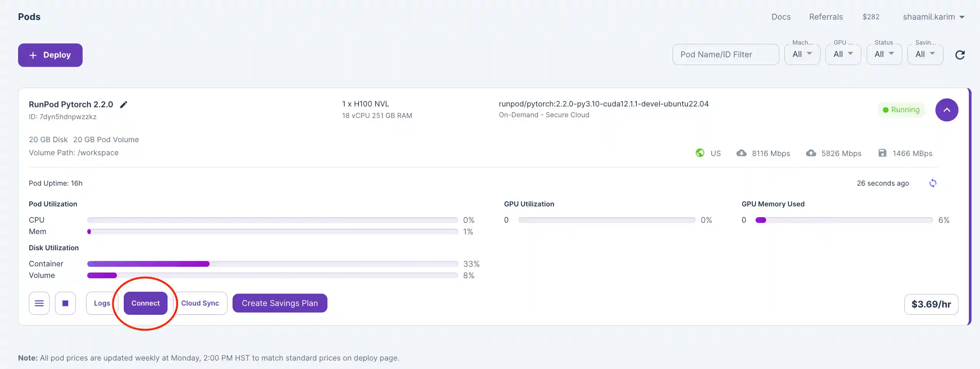Refresh the pods list with reload icon
This screenshot has height=369, width=980.
point(960,55)
